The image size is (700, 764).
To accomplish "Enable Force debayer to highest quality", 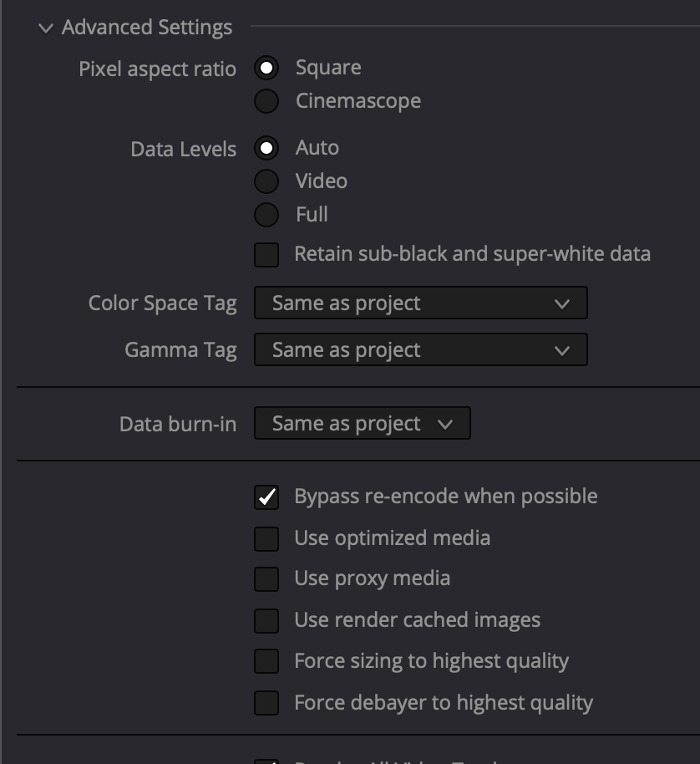I will [x=266, y=703].
